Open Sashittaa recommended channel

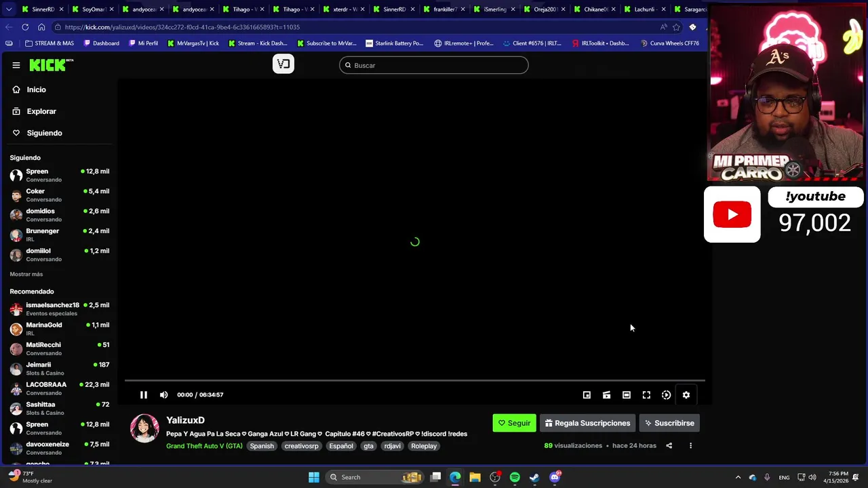click(59, 408)
